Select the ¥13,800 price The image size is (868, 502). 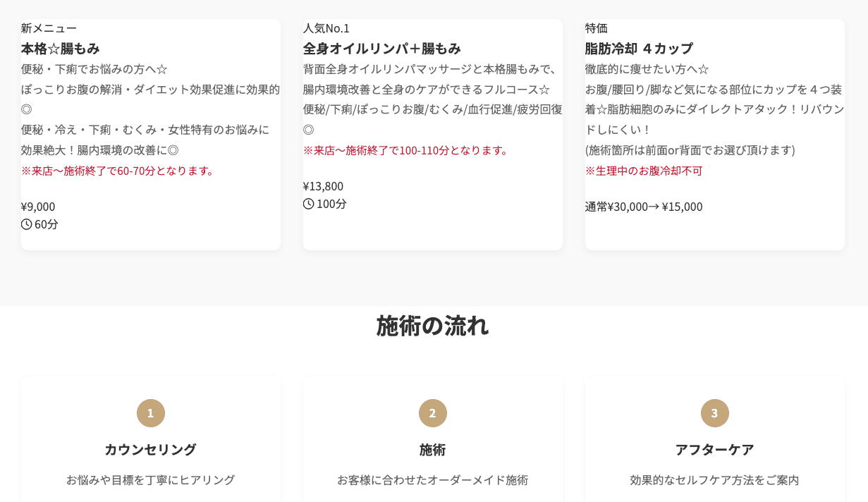pyautogui.click(x=324, y=186)
